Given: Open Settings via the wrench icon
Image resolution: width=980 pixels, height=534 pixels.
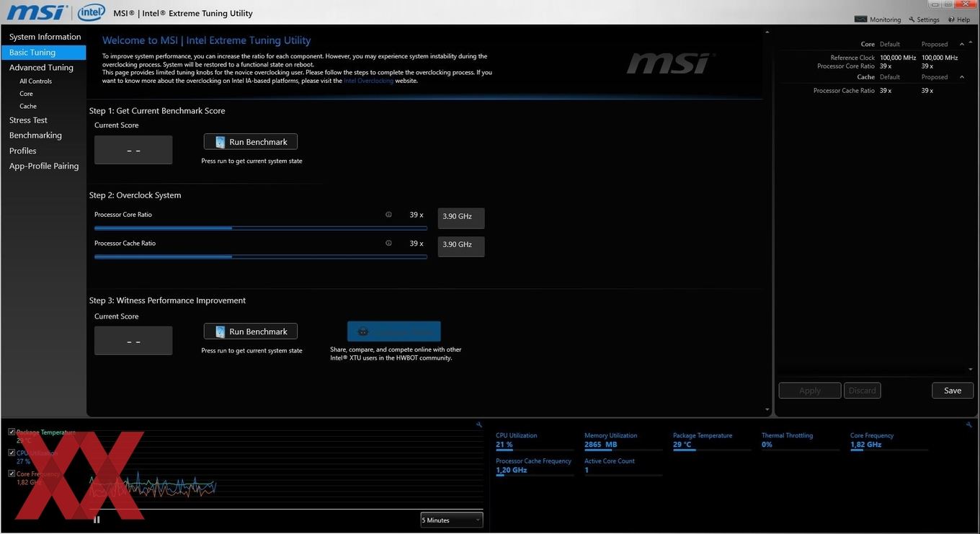Looking at the screenshot, I should coord(912,19).
